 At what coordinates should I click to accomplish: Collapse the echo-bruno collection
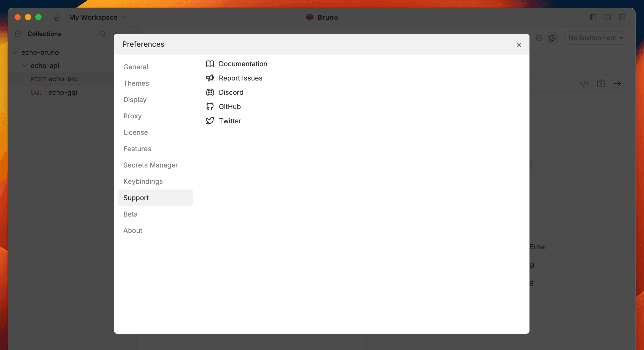click(x=15, y=52)
